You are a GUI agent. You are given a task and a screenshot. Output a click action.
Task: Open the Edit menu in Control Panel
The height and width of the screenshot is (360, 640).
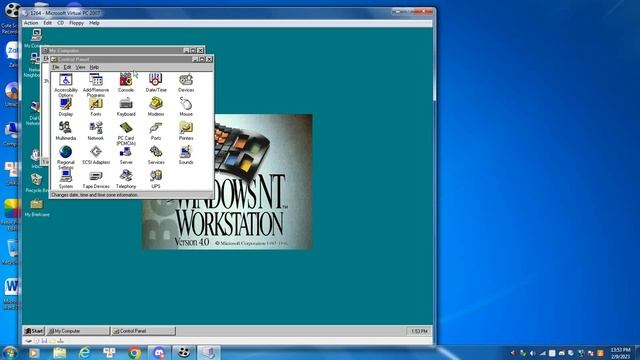tap(67, 67)
